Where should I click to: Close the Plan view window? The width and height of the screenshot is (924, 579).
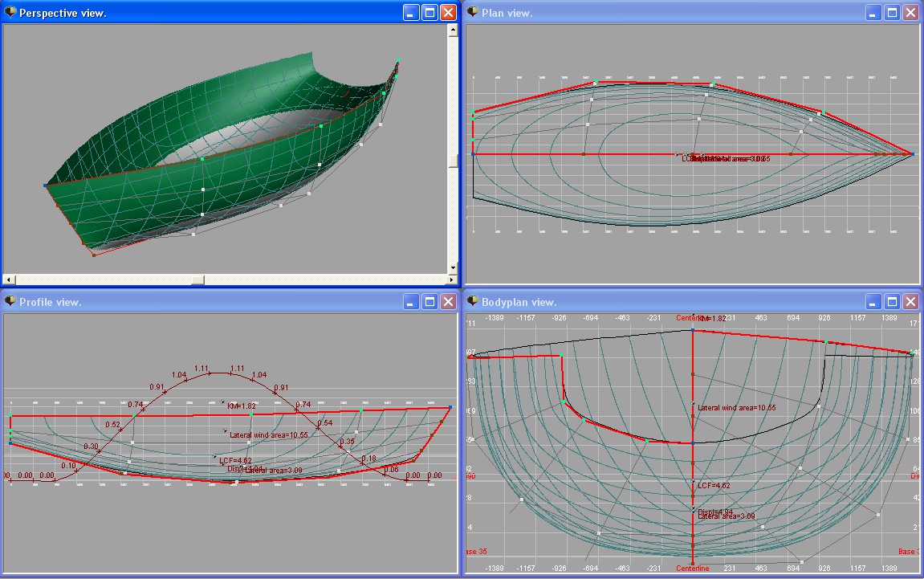click(x=911, y=12)
